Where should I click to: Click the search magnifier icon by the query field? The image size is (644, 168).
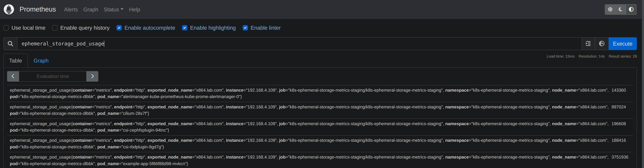pyautogui.click(x=10, y=44)
